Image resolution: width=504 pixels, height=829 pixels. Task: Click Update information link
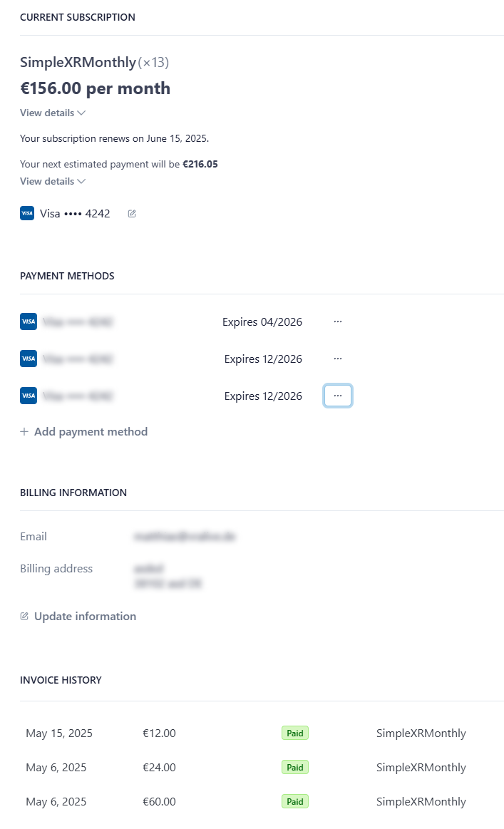[85, 617]
